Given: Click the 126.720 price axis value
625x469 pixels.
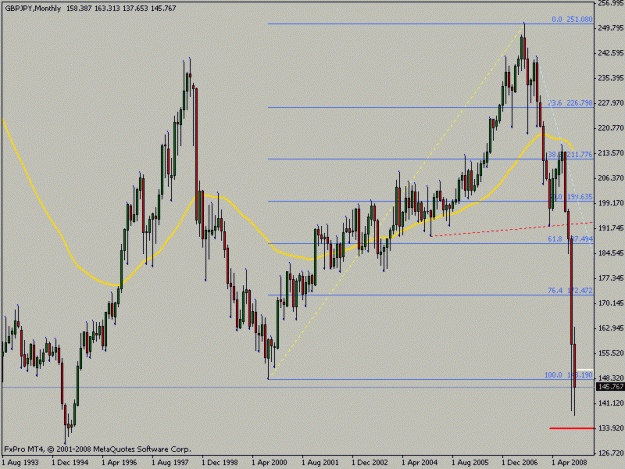Looking at the screenshot, I should click(x=610, y=453).
